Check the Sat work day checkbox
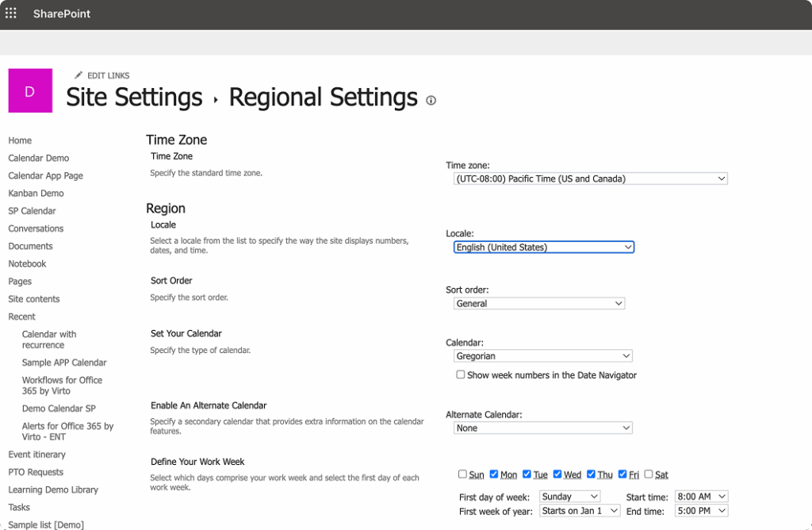Image resolution: width=812 pixels, height=530 pixels. tap(649, 474)
